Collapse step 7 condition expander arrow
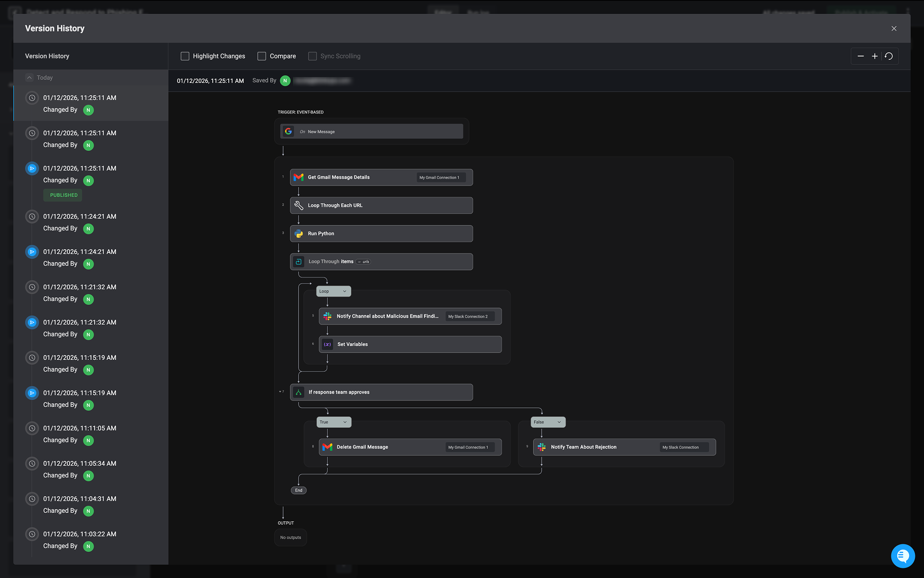Image resolution: width=924 pixels, height=578 pixels. (x=280, y=391)
